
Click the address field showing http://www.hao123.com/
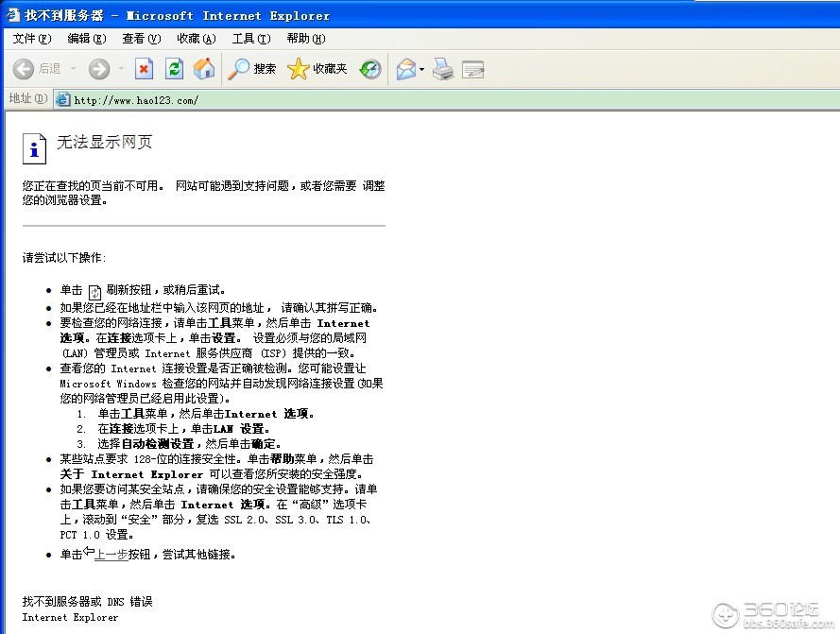447,99
